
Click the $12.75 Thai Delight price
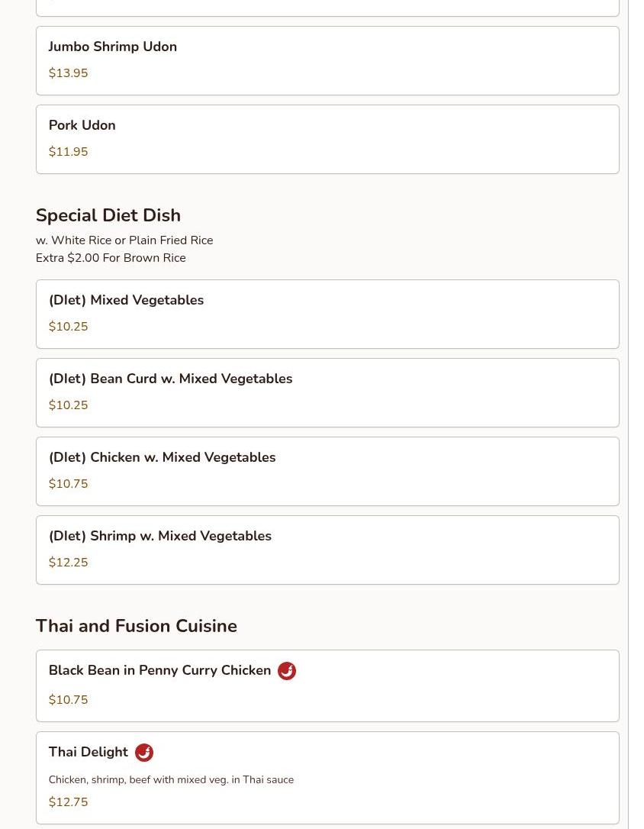coord(68,802)
